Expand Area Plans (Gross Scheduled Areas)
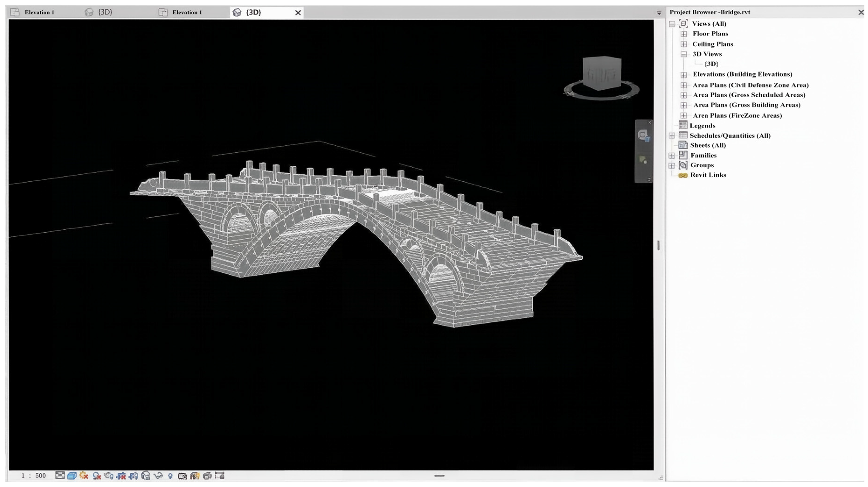The image size is (868, 487). pos(684,95)
